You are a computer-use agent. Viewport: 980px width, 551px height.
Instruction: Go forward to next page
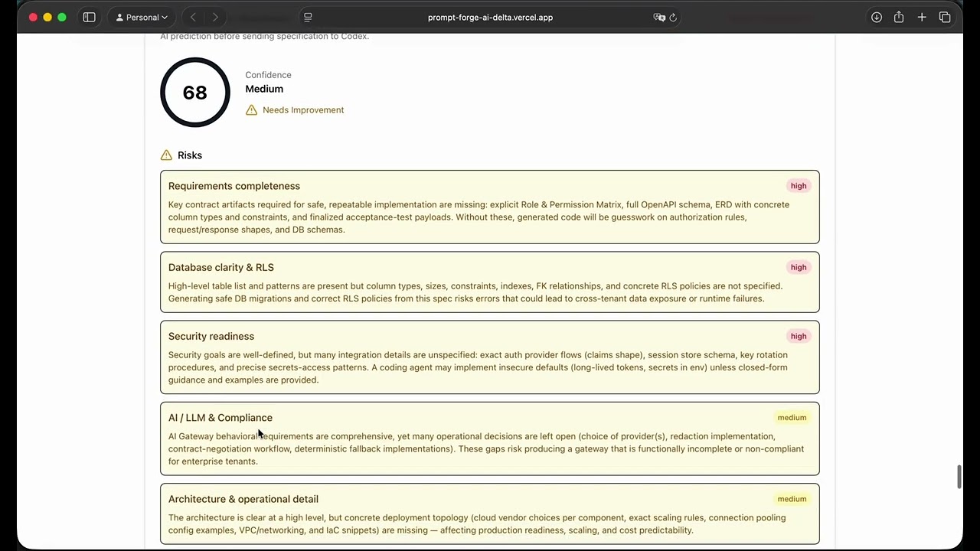pos(215,17)
